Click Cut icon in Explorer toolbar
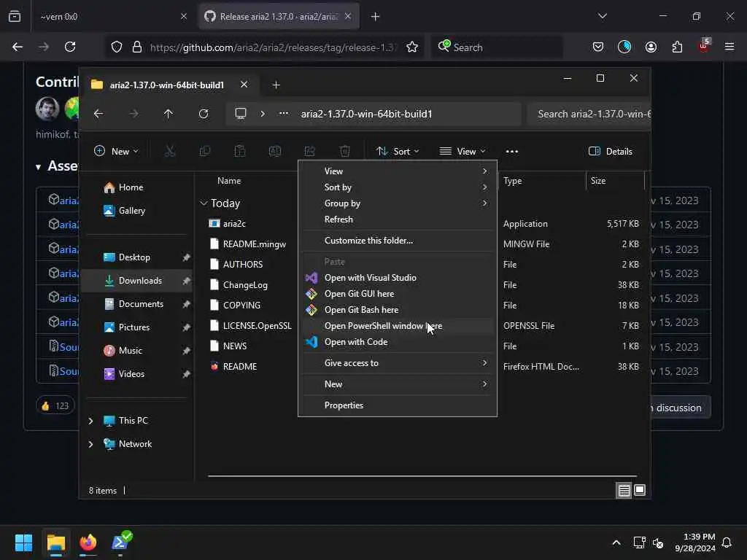This screenshot has height=560, width=747. (169, 152)
